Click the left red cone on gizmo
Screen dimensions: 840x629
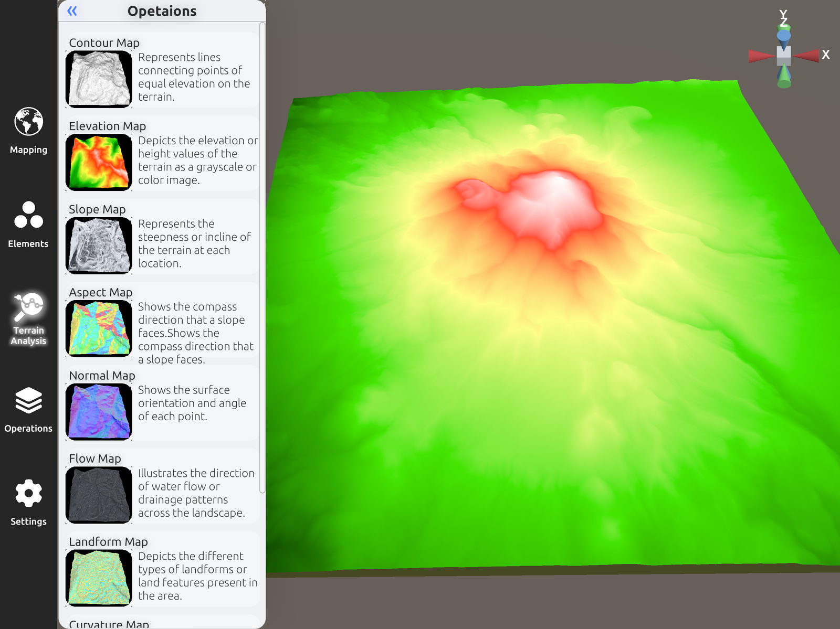coord(762,56)
